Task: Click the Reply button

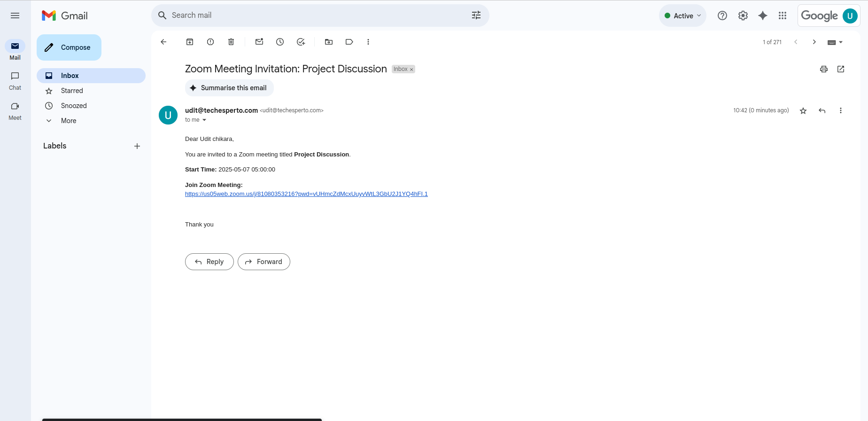Action: (x=209, y=262)
